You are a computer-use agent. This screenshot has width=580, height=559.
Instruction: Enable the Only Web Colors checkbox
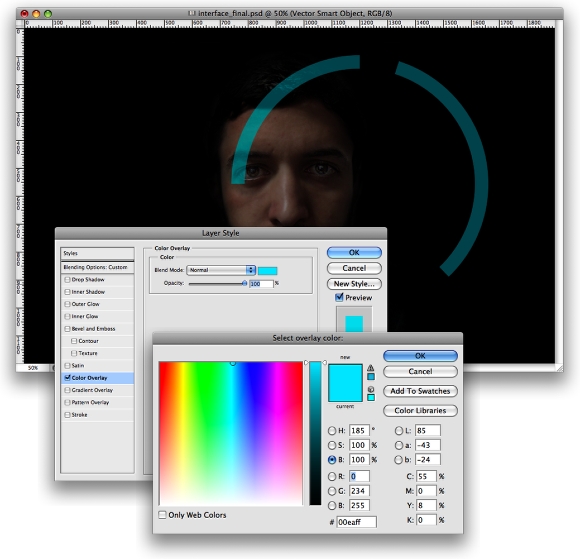click(162, 515)
